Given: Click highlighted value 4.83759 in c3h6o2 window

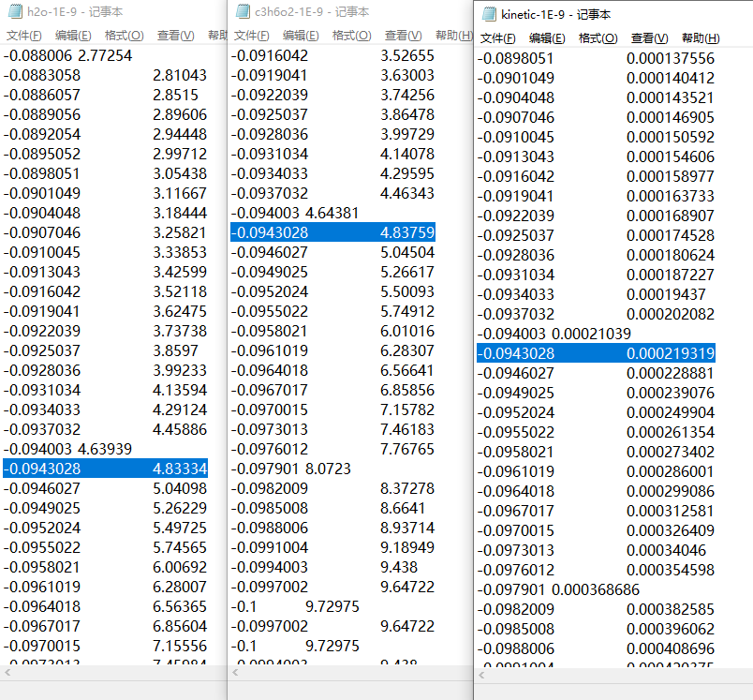Looking at the screenshot, I should (407, 232).
